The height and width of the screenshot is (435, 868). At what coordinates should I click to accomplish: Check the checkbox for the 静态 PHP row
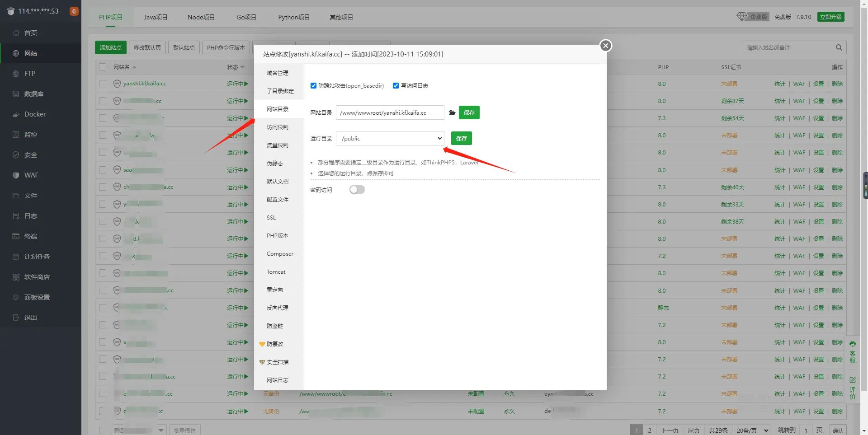[103, 308]
